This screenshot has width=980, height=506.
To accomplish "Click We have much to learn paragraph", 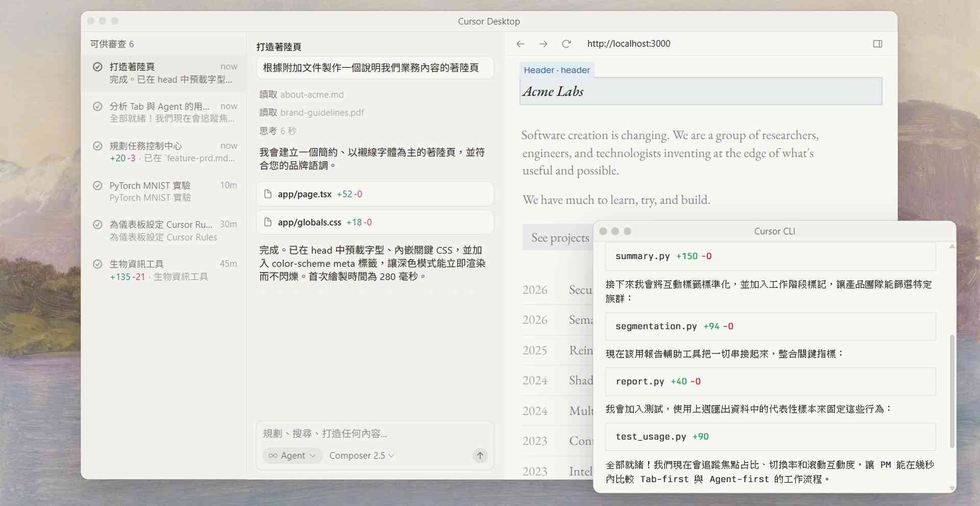I will (x=616, y=200).
